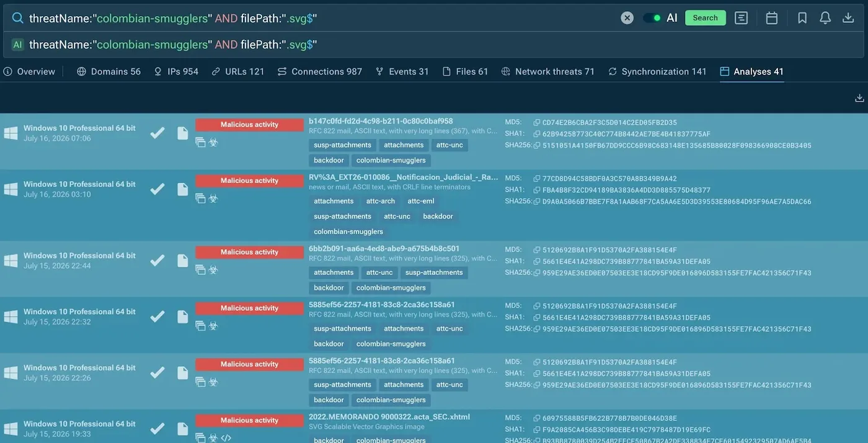Click the date July 15, 2026 22:44
Viewport: 868px width, 443px height.
57,266
